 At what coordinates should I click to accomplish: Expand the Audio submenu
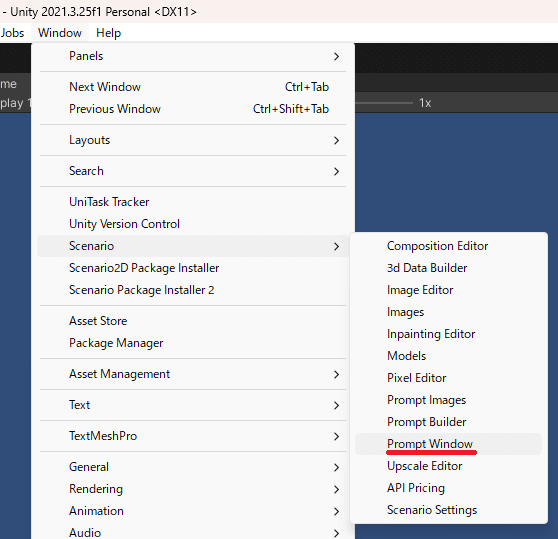point(193,532)
